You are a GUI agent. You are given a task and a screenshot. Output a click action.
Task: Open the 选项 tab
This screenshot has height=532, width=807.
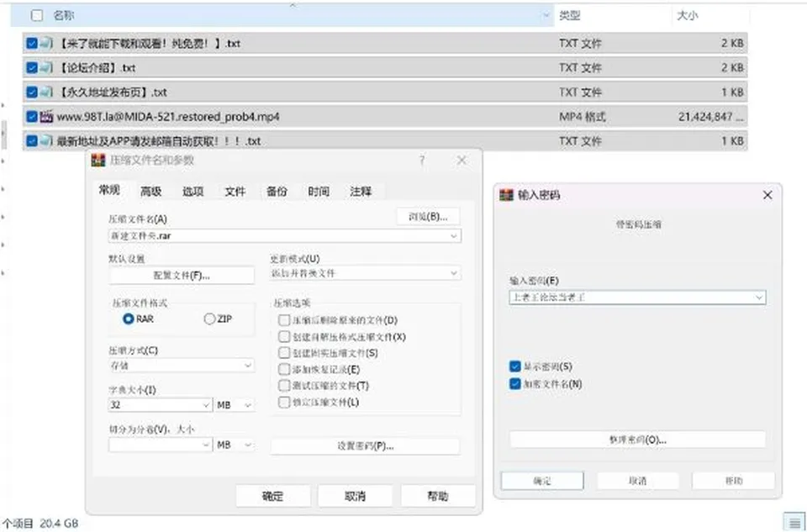[193, 192]
